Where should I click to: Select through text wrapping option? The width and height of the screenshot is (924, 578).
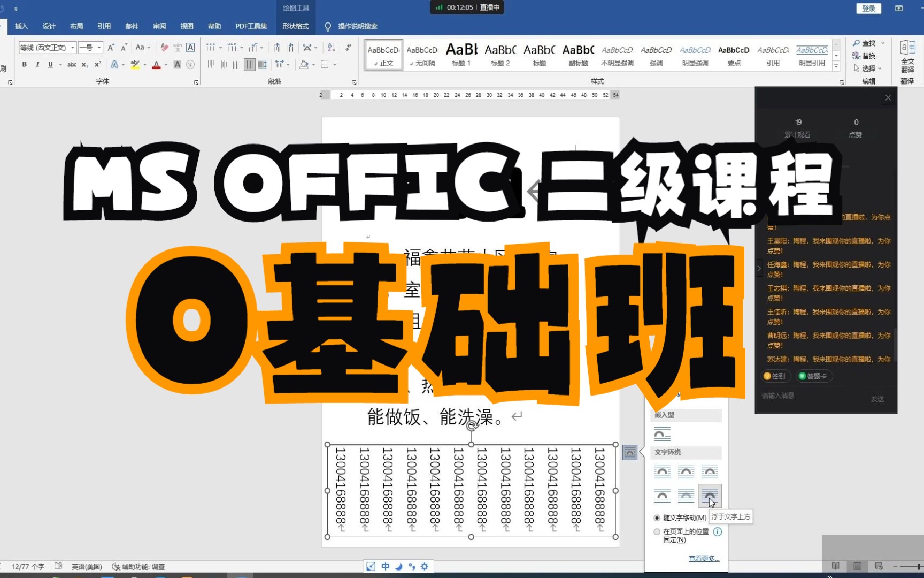point(710,471)
